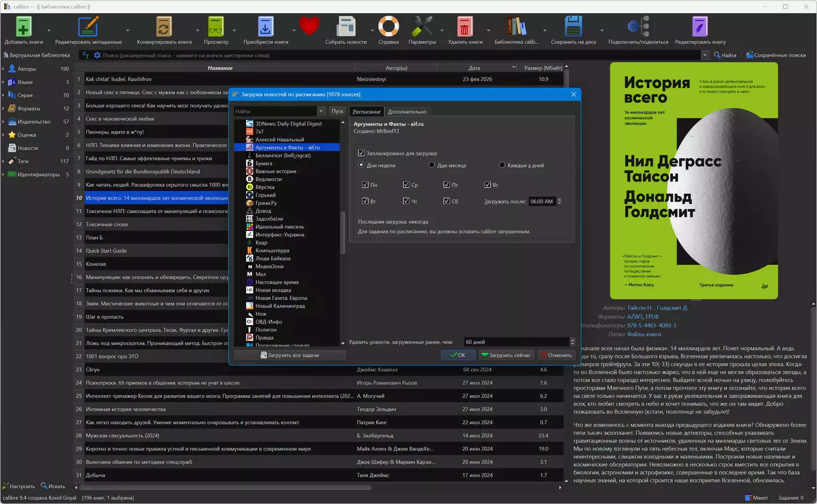The height and width of the screenshot is (504, 817).
Task: Toggle the 'Вс' Sunday checkbox
Action: [487, 185]
